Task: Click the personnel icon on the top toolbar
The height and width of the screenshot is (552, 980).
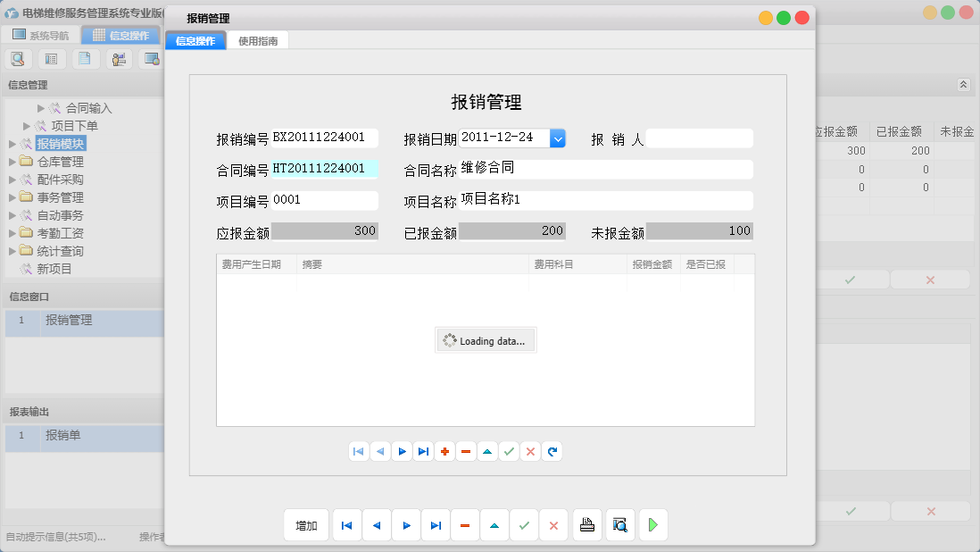Action: pyautogui.click(x=119, y=58)
